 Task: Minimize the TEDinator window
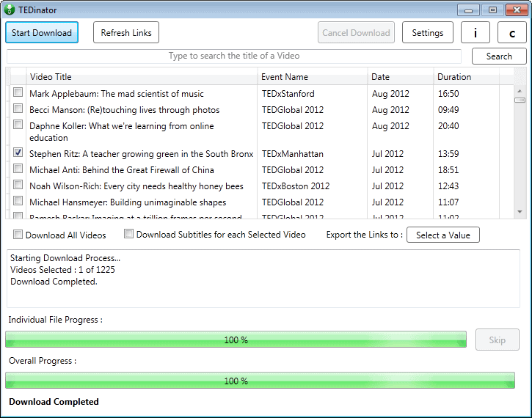coord(468,10)
